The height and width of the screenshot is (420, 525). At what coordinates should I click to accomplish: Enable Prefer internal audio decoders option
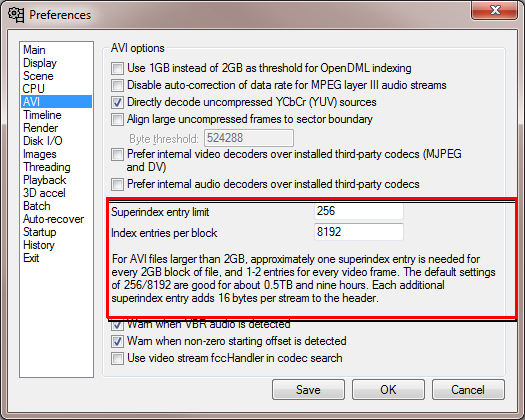[x=117, y=185]
